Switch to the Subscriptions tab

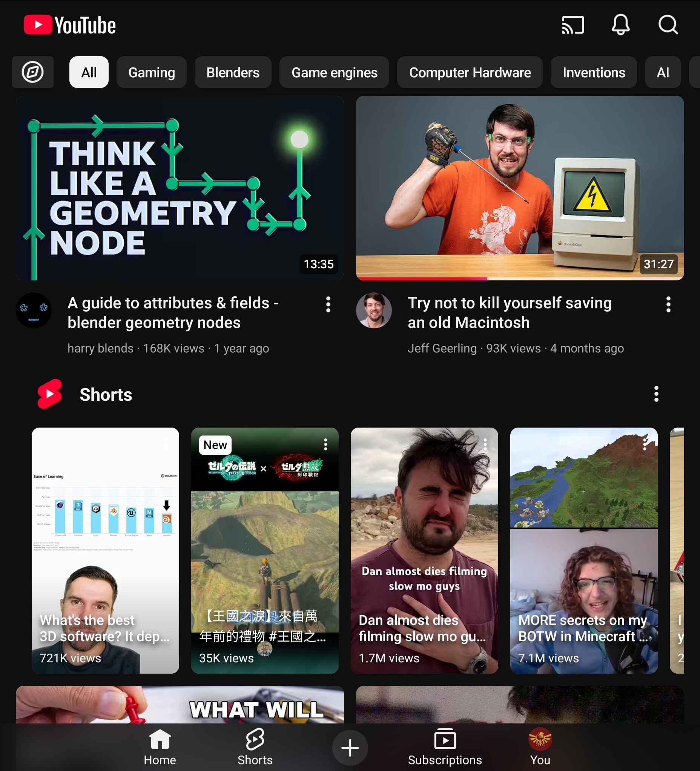pyautogui.click(x=445, y=748)
